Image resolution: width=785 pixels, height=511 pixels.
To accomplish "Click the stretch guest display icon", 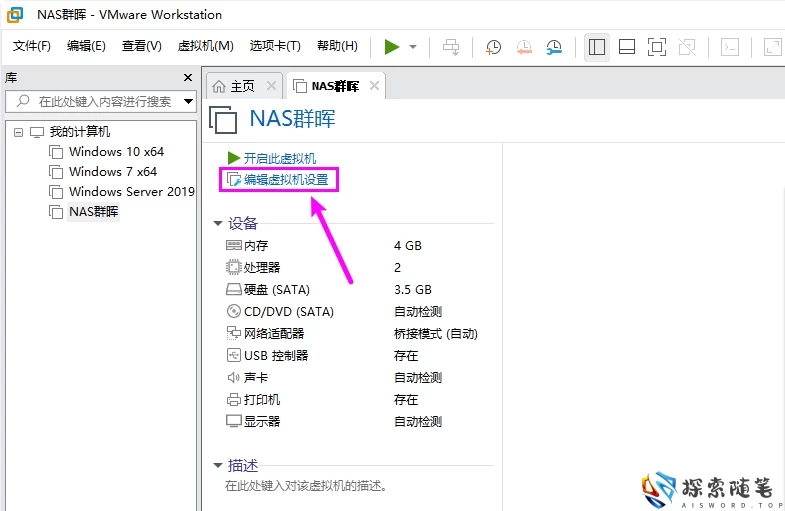I will click(772, 47).
